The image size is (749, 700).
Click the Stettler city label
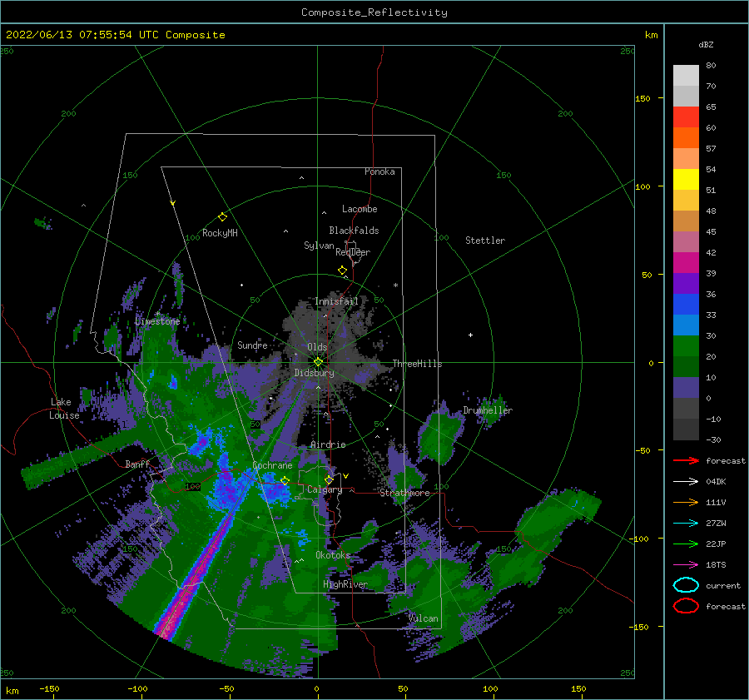click(x=485, y=241)
